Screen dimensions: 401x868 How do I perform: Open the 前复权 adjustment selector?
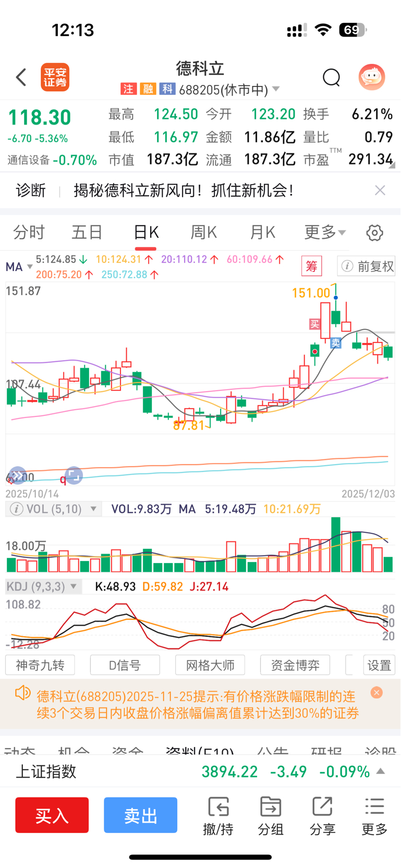click(367, 266)
